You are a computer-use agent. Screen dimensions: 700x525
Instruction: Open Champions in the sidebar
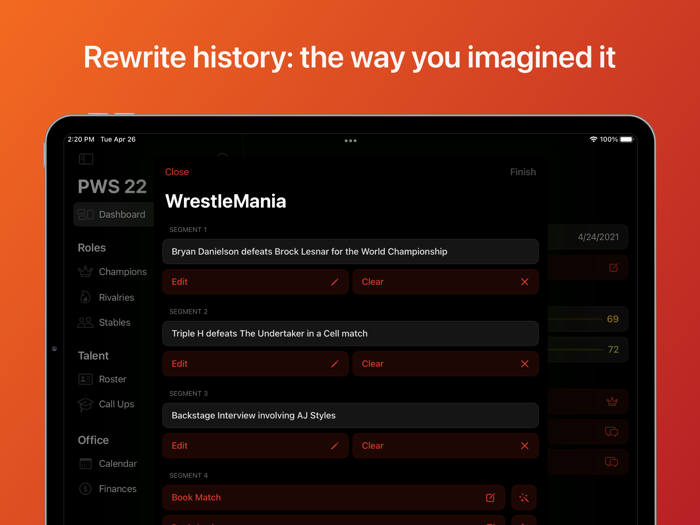(x=122, y=271)
